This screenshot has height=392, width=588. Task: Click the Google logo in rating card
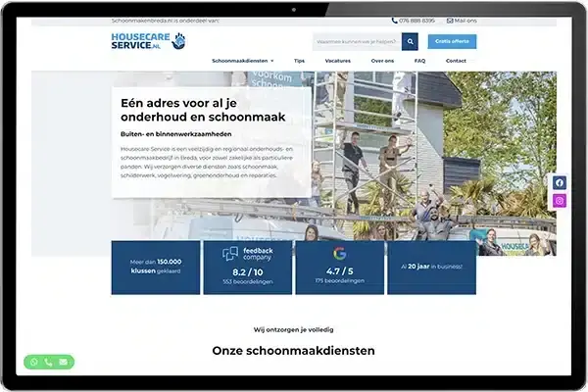click(x=339, y=254)
